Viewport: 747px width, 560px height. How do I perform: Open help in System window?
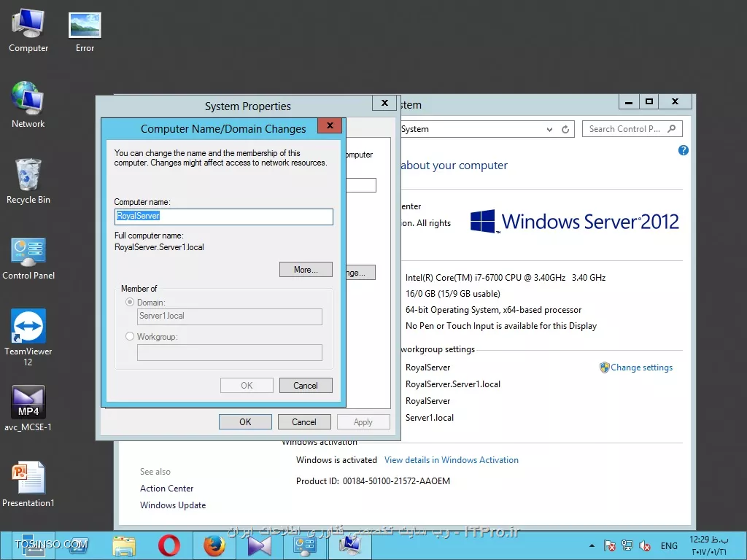tap(683, 150)
